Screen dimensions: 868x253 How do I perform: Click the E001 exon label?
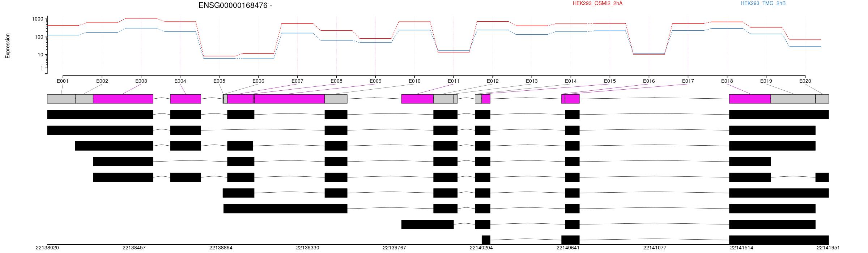63,81
